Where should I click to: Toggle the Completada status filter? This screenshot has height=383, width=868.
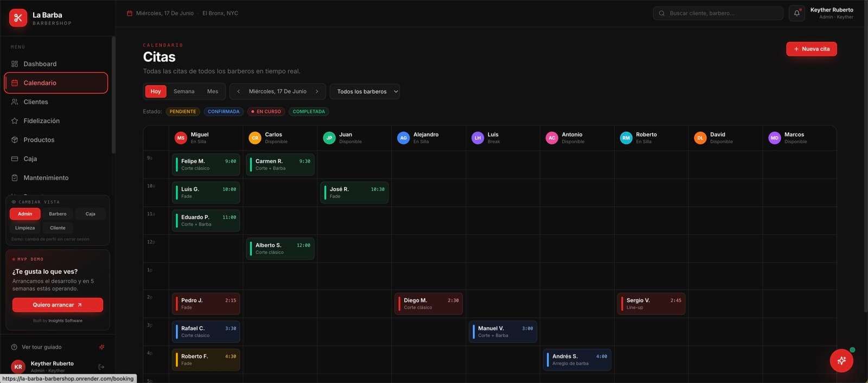point(309,112)
